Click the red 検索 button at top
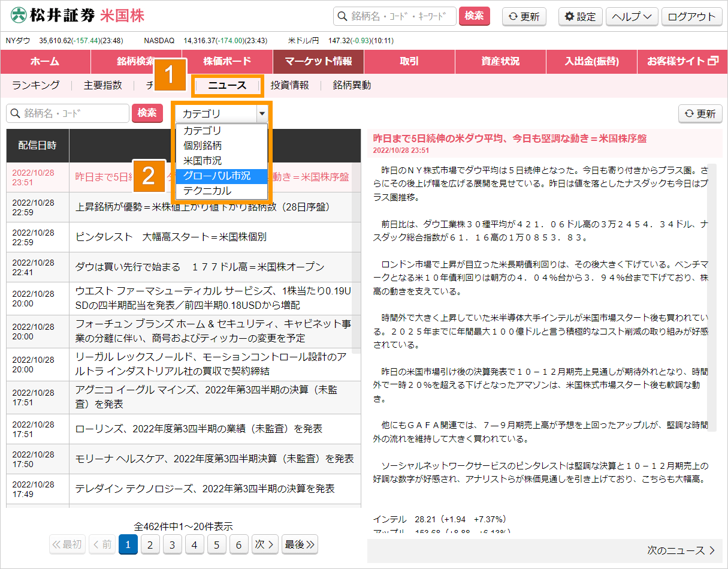Image resolution: width=728 pixels, height=569 pixels. click(x=474, y=16)
